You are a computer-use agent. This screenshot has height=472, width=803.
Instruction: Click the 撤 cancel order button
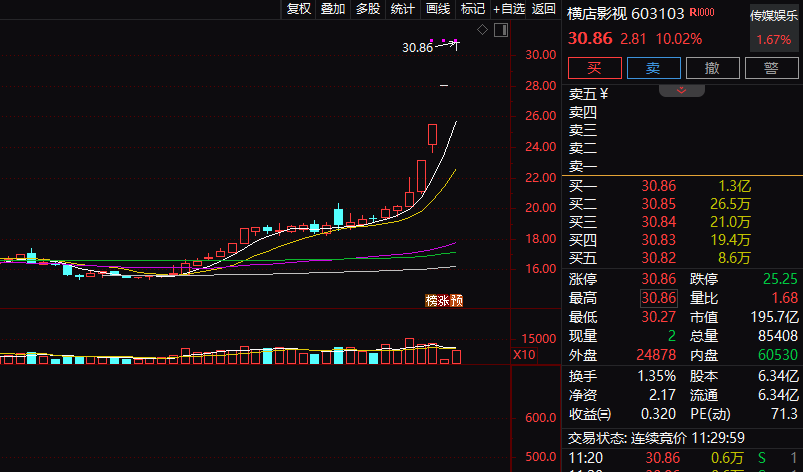click(x=712, y=68)
